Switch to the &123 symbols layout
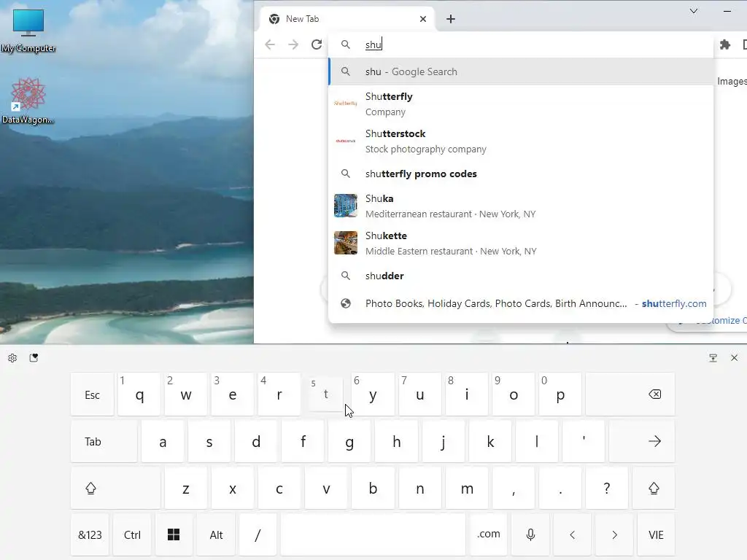 coord(90,534)
